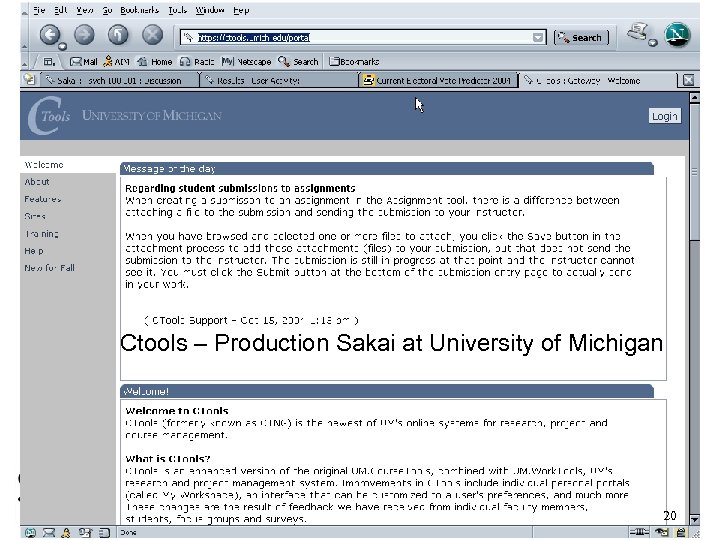
Task: Click the vertical scrollbar thumb
Action: (x=694, y=171)
